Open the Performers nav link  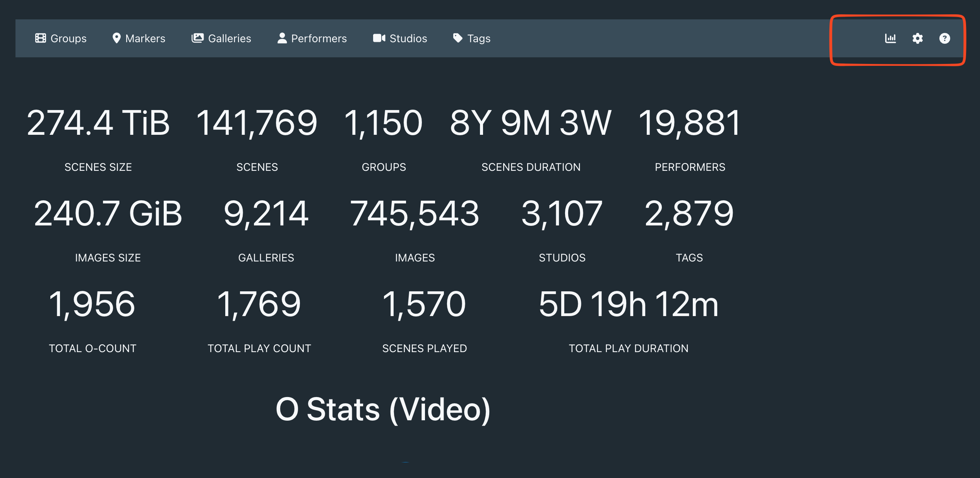coord(319,38)
